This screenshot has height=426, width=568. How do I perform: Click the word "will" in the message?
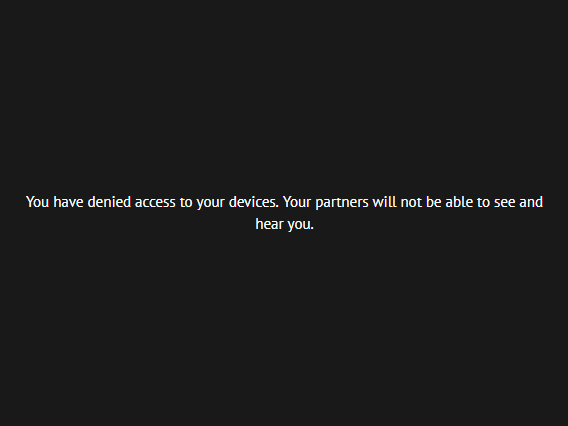pyautogui.click(x=384, y=202)
